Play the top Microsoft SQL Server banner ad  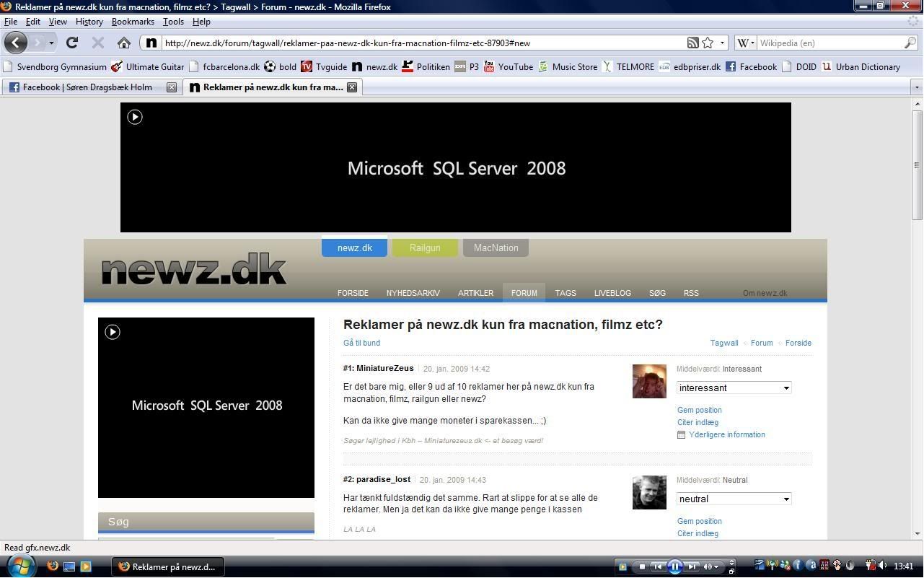click(135, 117)
